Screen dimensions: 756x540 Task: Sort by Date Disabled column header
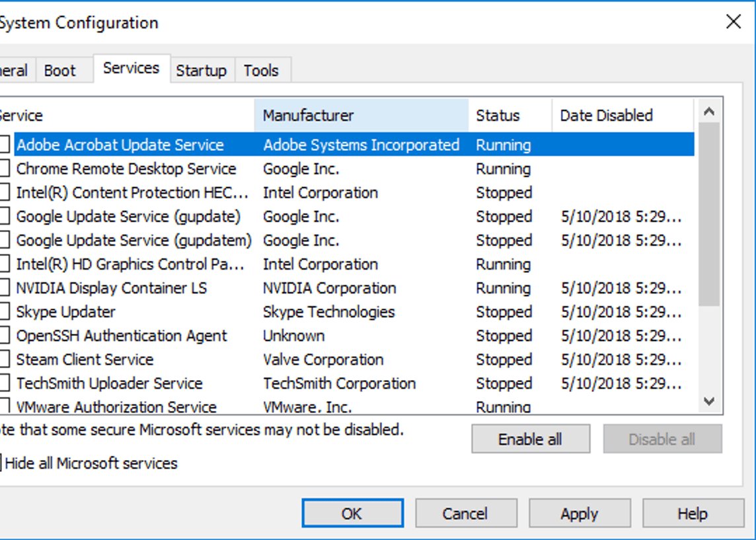[x=623, y=115]
